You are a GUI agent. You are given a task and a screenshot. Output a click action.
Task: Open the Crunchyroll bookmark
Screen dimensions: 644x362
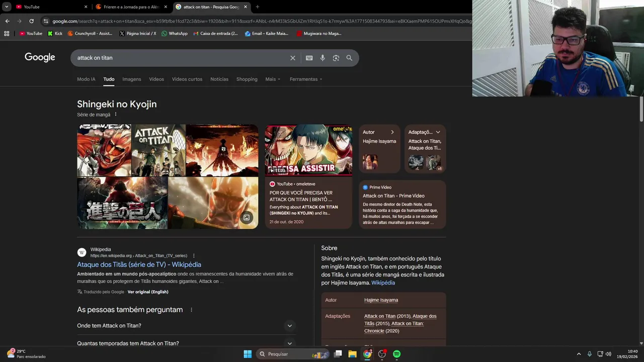[x=90, y=34]
